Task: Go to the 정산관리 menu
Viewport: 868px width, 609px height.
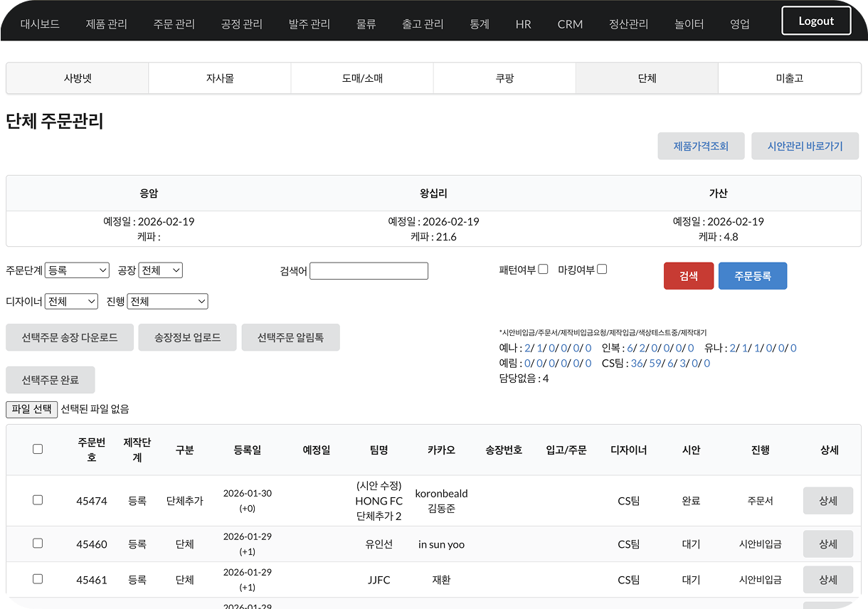Action: pyautogui.click(x=628, y=24)
